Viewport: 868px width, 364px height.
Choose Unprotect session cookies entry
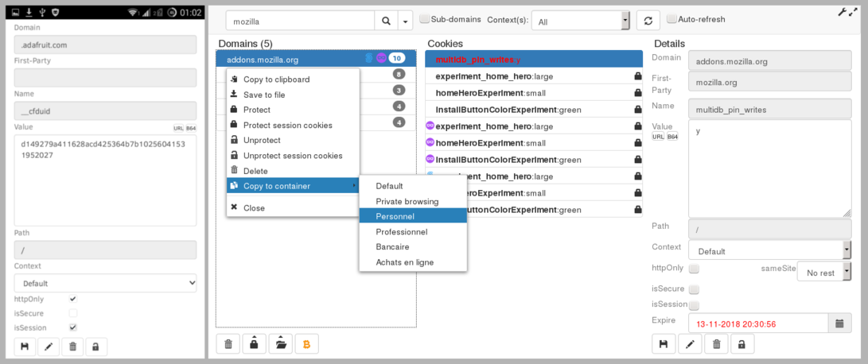pos(293,156)
